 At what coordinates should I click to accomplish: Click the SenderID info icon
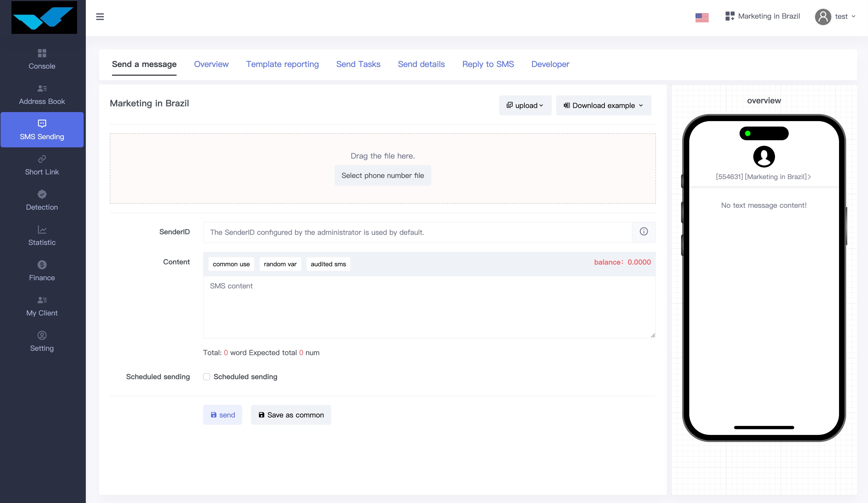(643, 232)
